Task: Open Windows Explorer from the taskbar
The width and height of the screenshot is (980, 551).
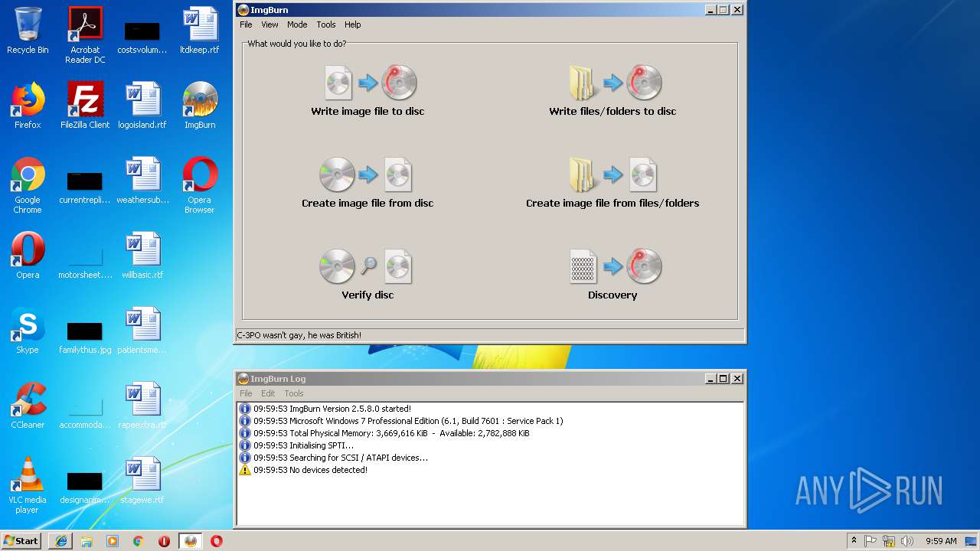Action: point(87,541)
